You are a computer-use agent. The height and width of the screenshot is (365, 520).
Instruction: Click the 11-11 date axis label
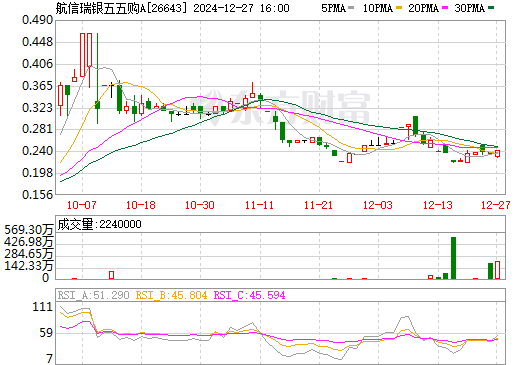[x=259, y=205]
